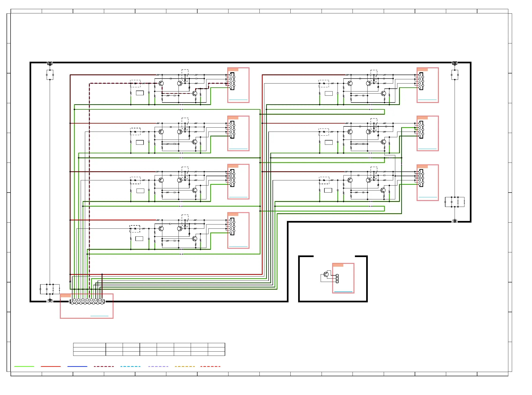Image resolution: width=532 pixels, height=395 pixels.
Task: Click the screw terminal at board's top-right corner
Action: tap(455, 63)
